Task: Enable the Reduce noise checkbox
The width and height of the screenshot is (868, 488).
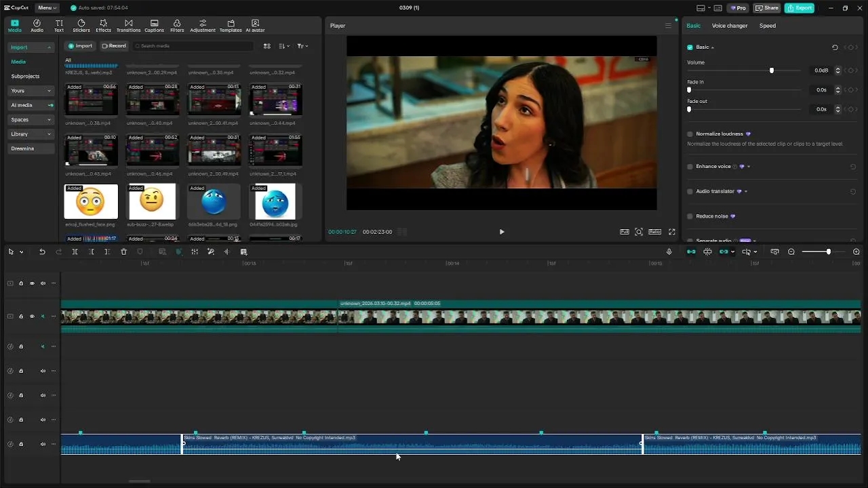Action: tap(690, 216)
